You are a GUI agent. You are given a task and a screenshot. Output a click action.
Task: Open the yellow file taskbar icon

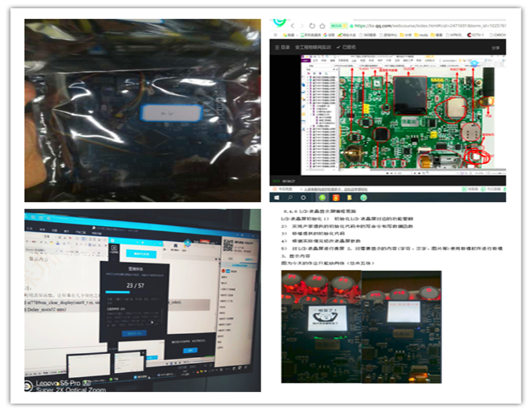click(x=350, y=197)
